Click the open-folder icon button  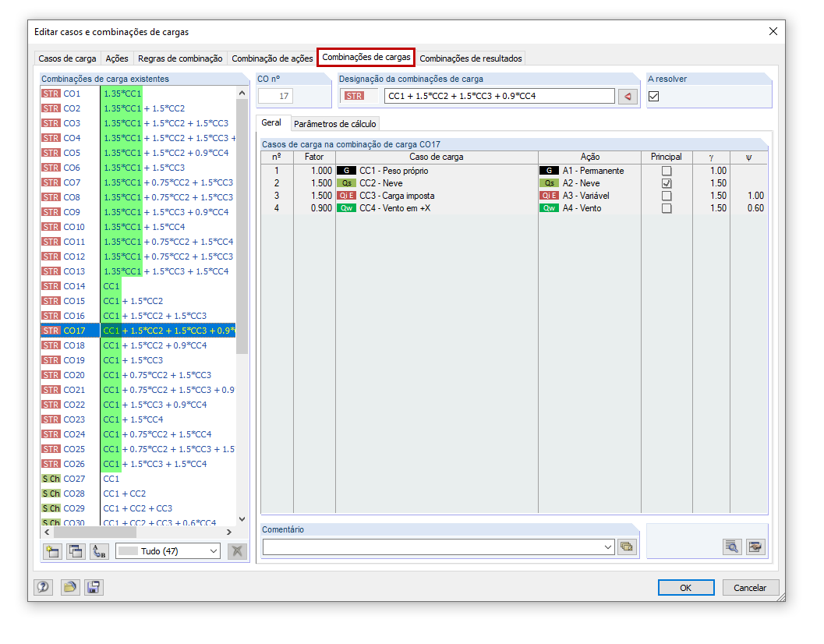click(70, 587)
